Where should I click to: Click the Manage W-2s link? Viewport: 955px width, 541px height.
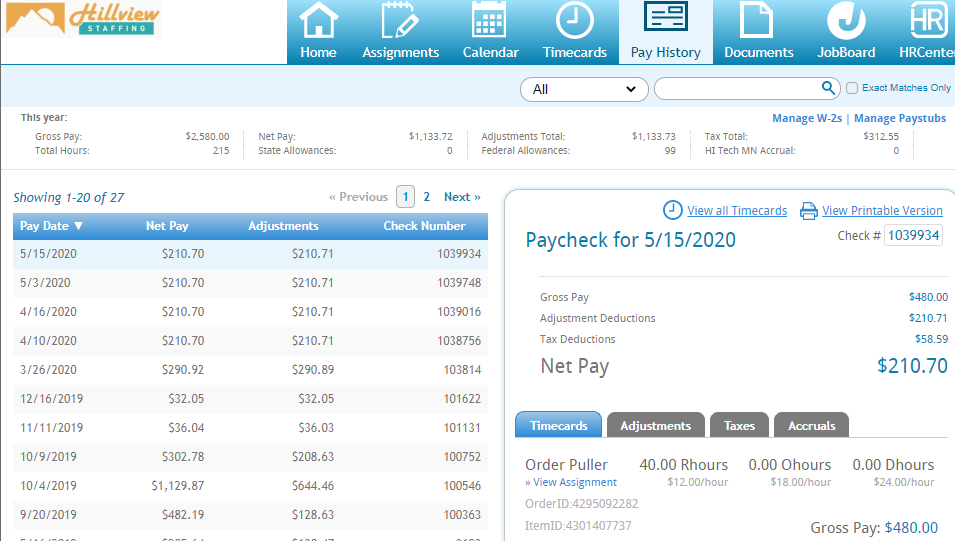click(807, 118)
